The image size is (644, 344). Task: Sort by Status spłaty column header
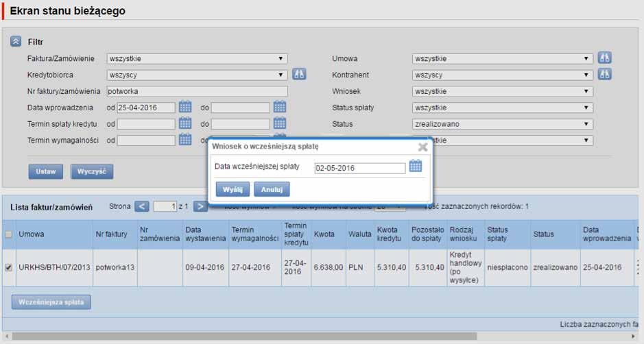tap(497, 234)
